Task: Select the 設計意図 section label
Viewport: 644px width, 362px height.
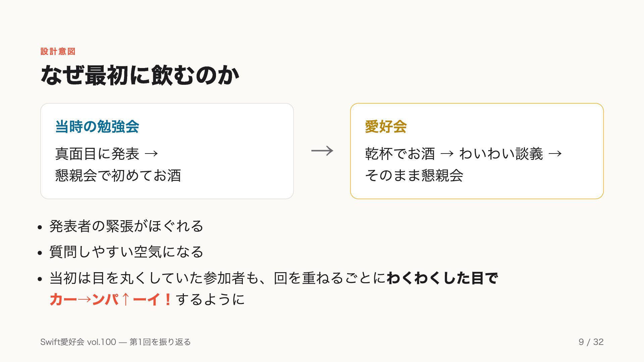Action: click(x=58, y=51)
